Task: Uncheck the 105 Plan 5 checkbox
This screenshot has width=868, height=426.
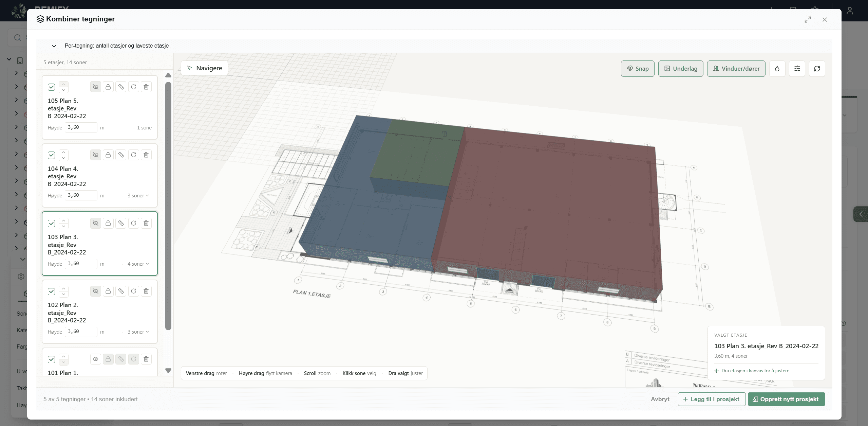Action: [51, 87]
